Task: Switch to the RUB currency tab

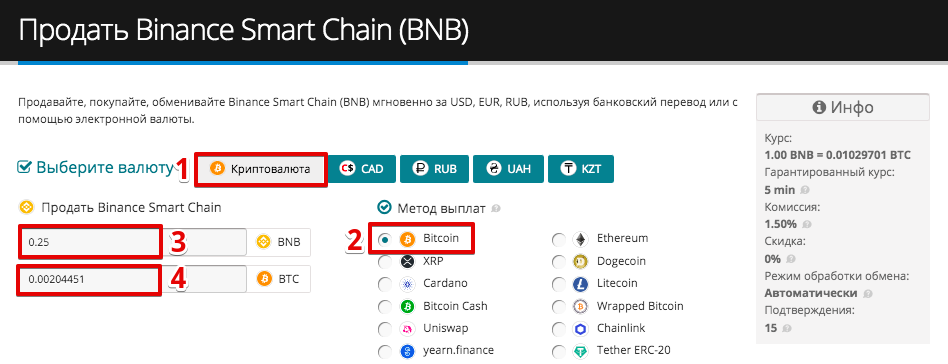Action: (434, 169)
